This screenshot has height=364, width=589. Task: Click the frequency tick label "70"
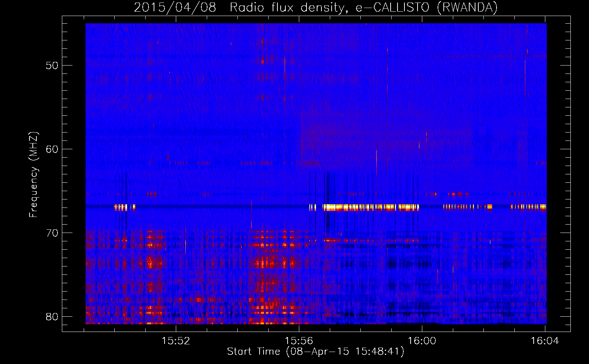[52, 233]
